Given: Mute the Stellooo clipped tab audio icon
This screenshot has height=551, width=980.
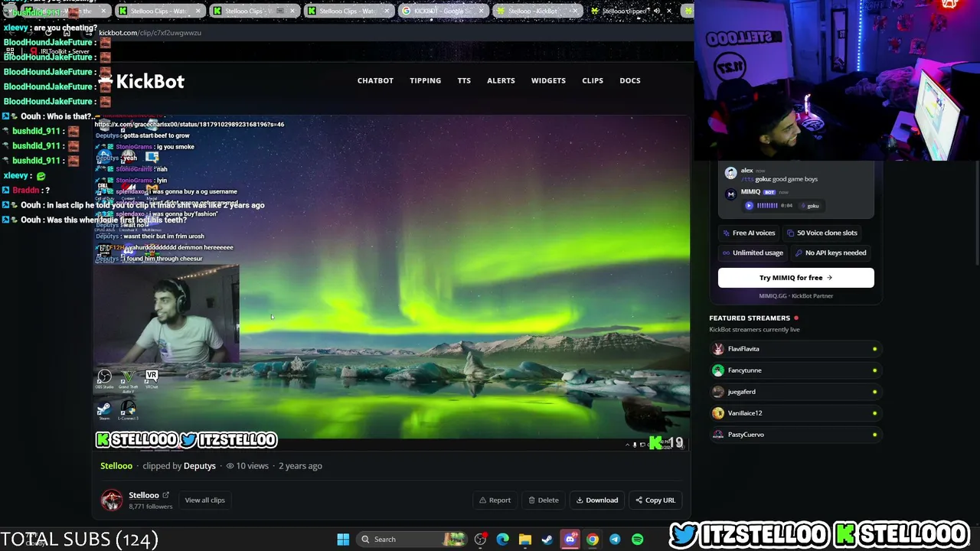Looking at the screenshot, I should coord(658,11).
